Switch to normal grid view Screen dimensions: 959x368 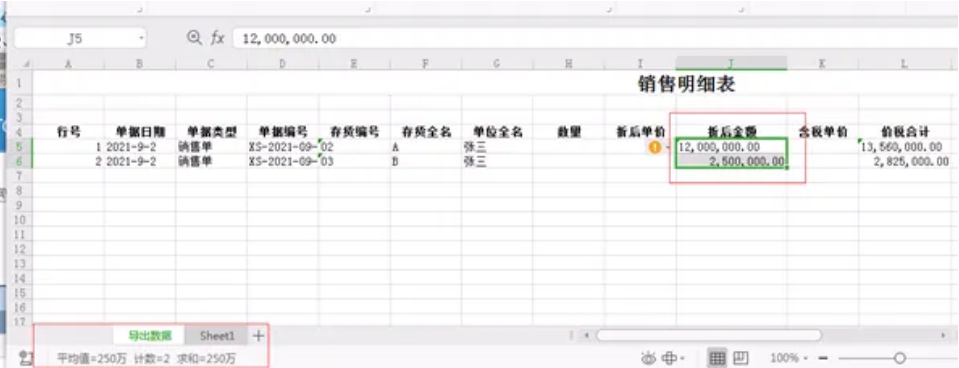point(717,358)
